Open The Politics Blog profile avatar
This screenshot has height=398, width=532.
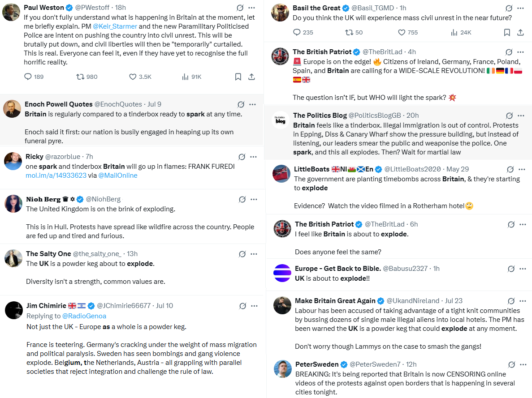click(281, 120)
